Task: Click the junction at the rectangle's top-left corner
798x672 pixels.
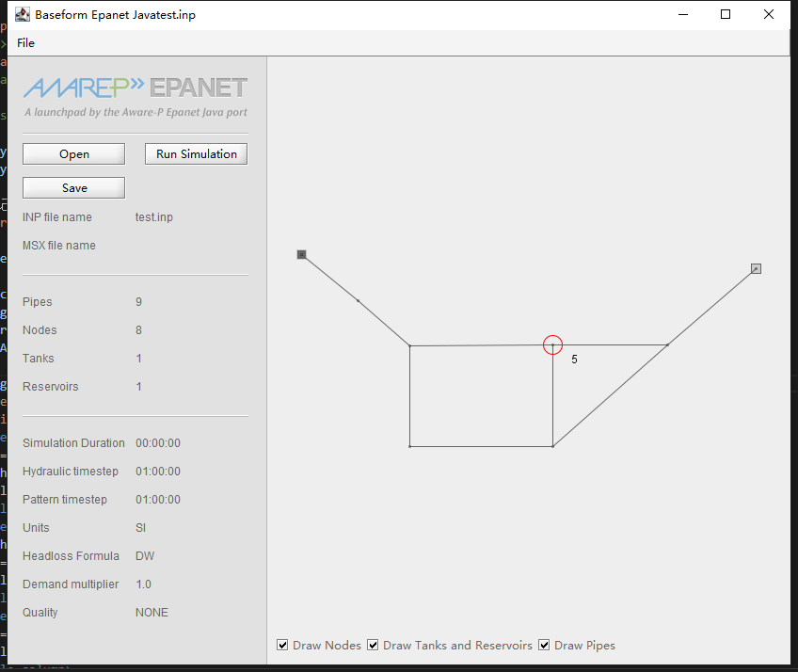Action: (x=410, y=346)
